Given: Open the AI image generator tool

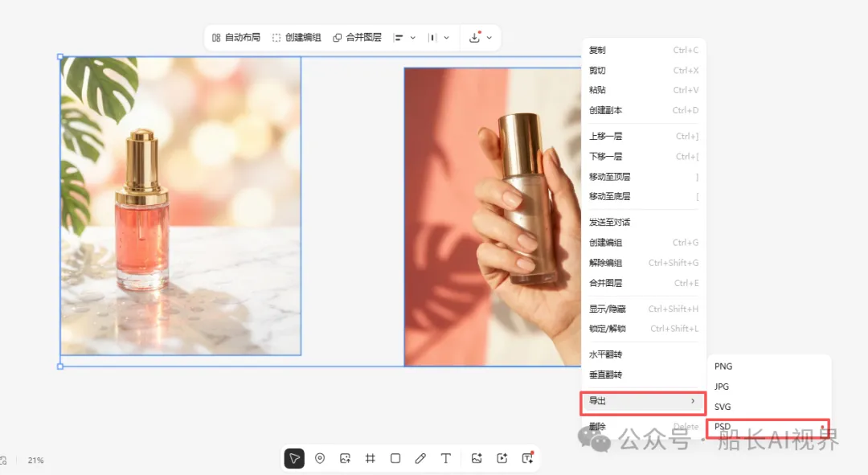Looking at the screenshot, I should point(477,458).
